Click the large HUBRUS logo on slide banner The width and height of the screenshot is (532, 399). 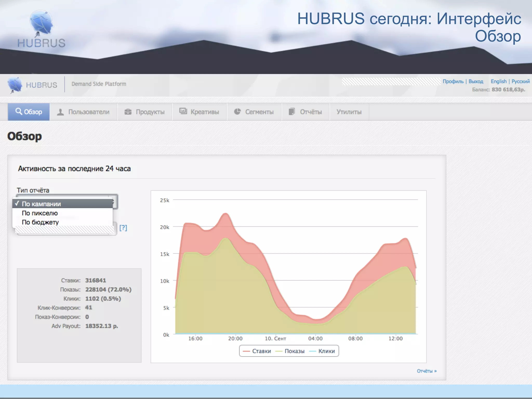click(x=41, y=29)
